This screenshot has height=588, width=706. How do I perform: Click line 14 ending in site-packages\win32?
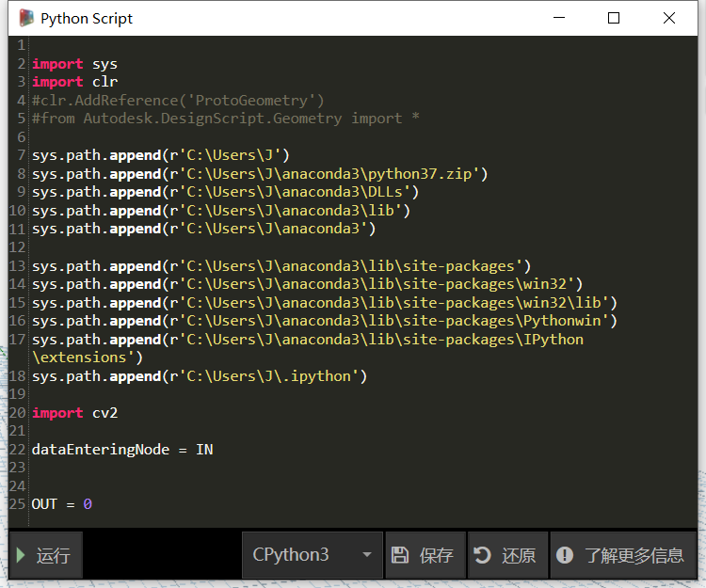pos(307,284)
